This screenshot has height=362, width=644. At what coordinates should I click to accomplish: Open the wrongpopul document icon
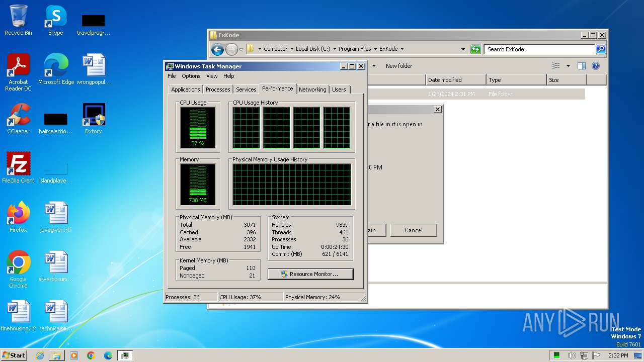coord(94,69)
